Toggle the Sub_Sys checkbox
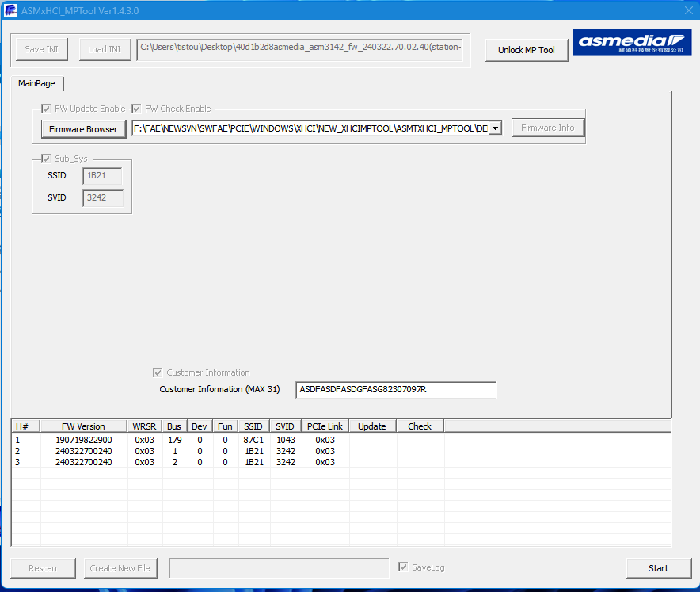The width and height of the screenshot is (700, 592). coord(46,159)
